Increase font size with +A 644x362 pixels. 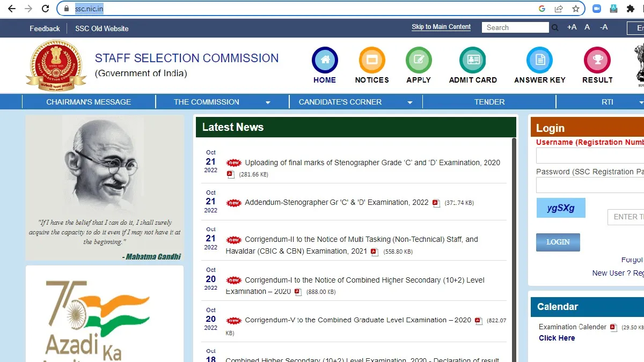(x=572, y=27)
